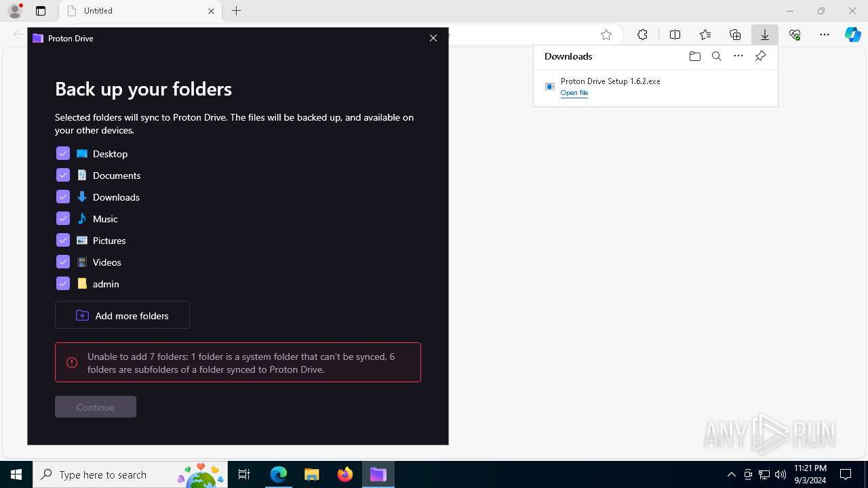Image resolution: width=868 pixels, height=488 pixels.
Task: Open the notifications center icon
Action: pyautogui.click(x=846, y=474)
